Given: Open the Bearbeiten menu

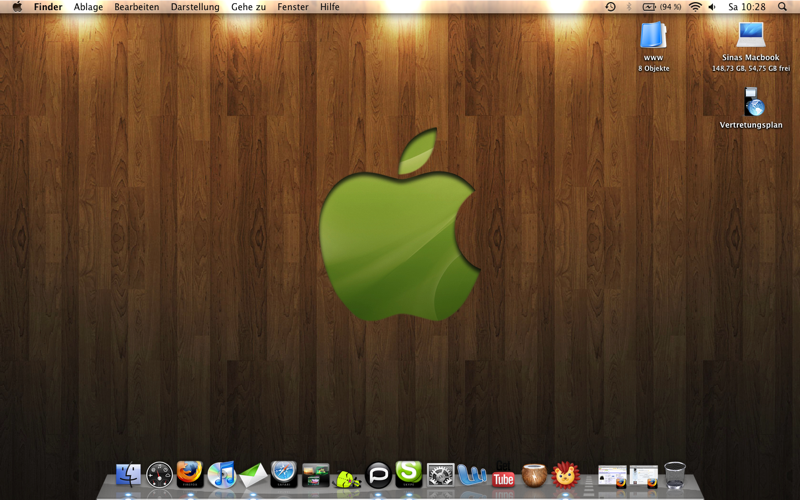Looking at the screenshot, I should point(137,7).
